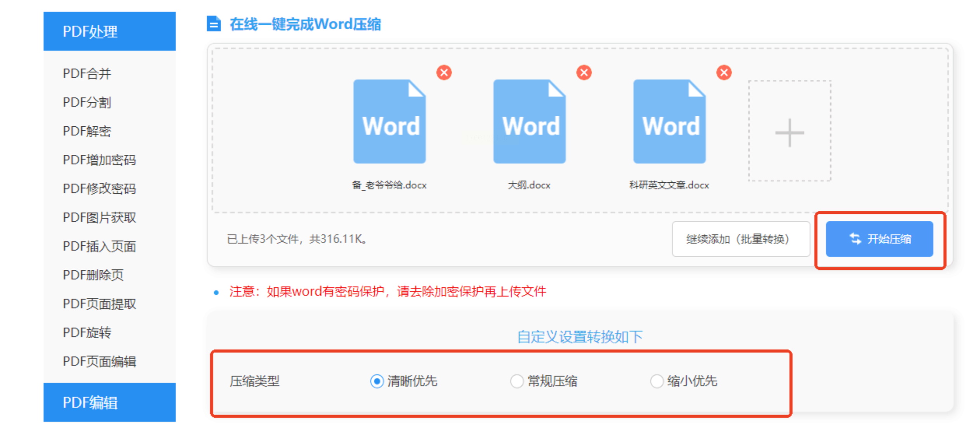Click 继续添加（批量转换）button

point(741,239)
